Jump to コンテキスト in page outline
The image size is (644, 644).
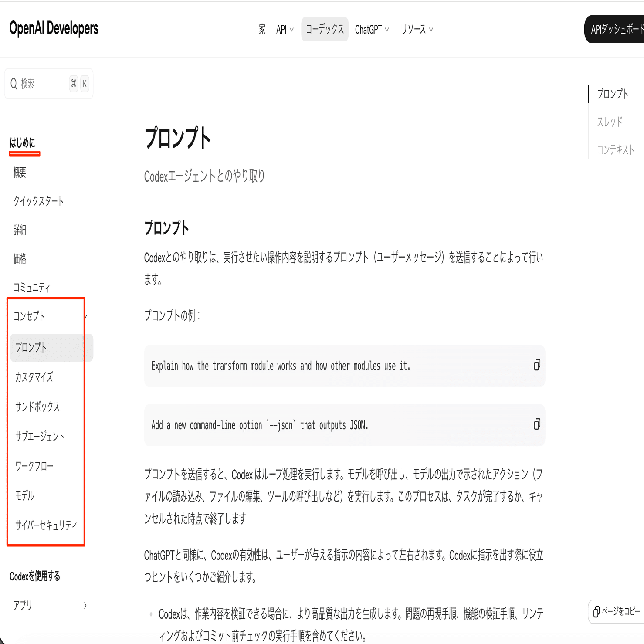615,149
